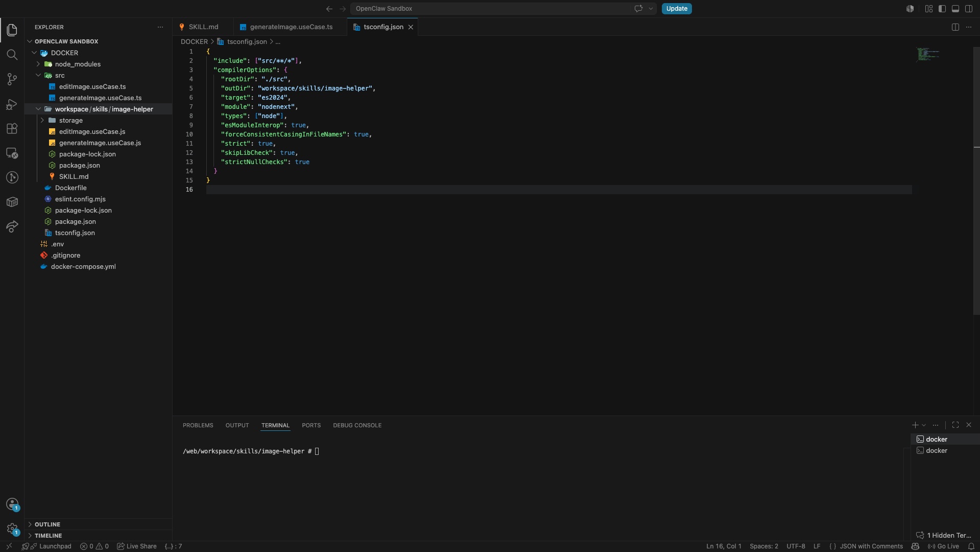The height and width of the screenshot is (552, 980).
Task: Toggle the primary side bar
Action: 942,9
